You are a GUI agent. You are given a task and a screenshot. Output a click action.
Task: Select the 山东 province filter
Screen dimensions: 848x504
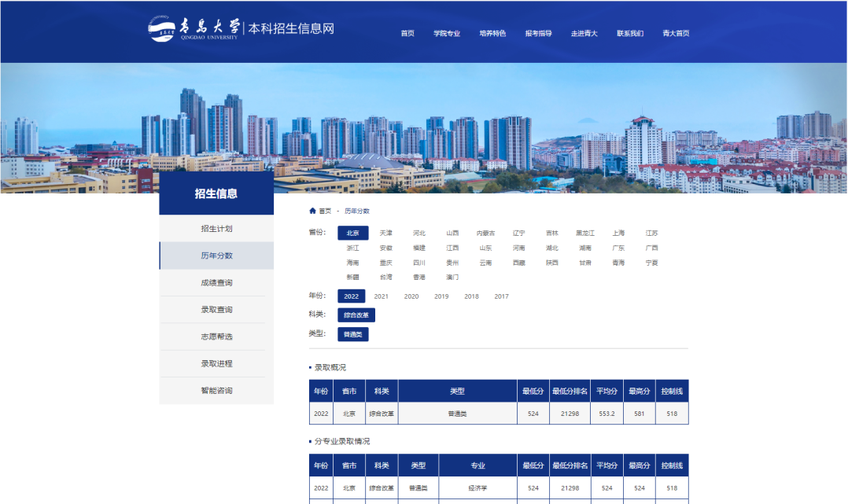tap(487, 248)
